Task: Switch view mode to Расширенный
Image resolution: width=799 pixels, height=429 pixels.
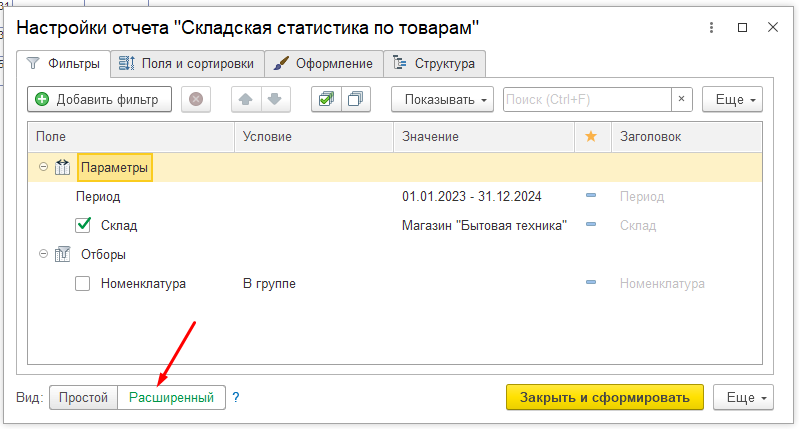Action: click(171, 397)
